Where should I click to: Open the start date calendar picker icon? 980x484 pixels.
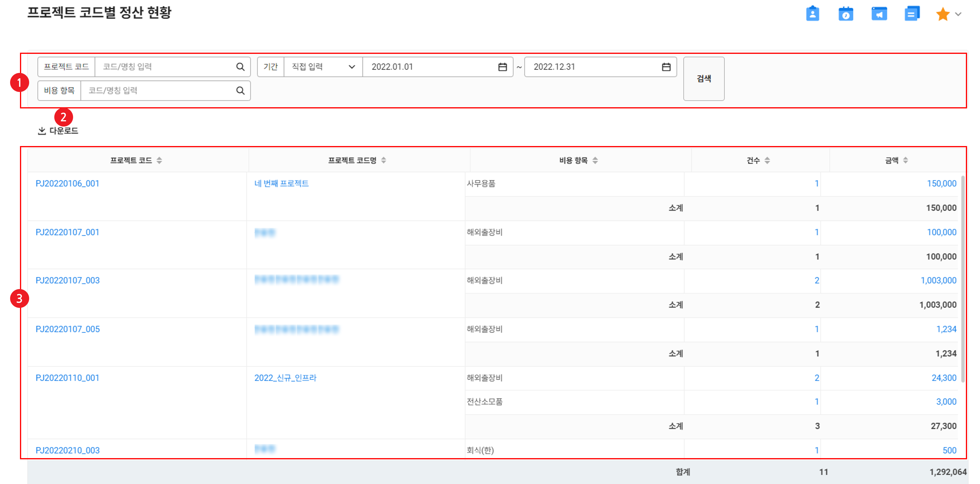tap(502, 67)
